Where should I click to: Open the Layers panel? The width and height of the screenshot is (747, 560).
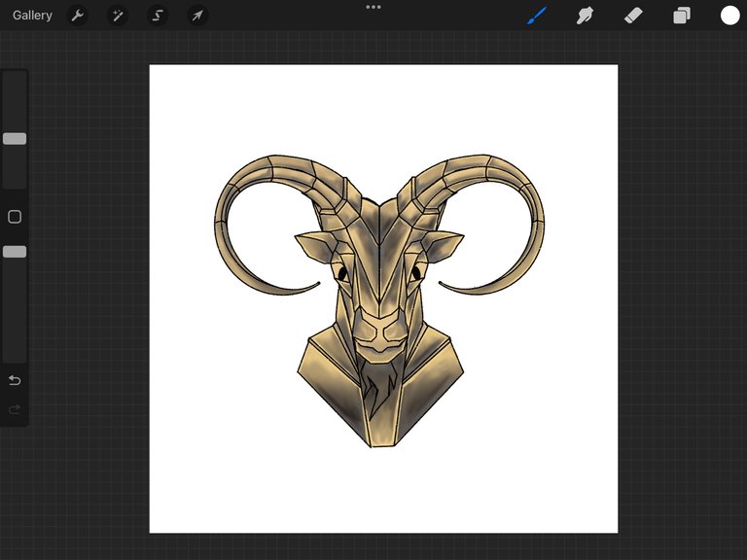point(682,16)
